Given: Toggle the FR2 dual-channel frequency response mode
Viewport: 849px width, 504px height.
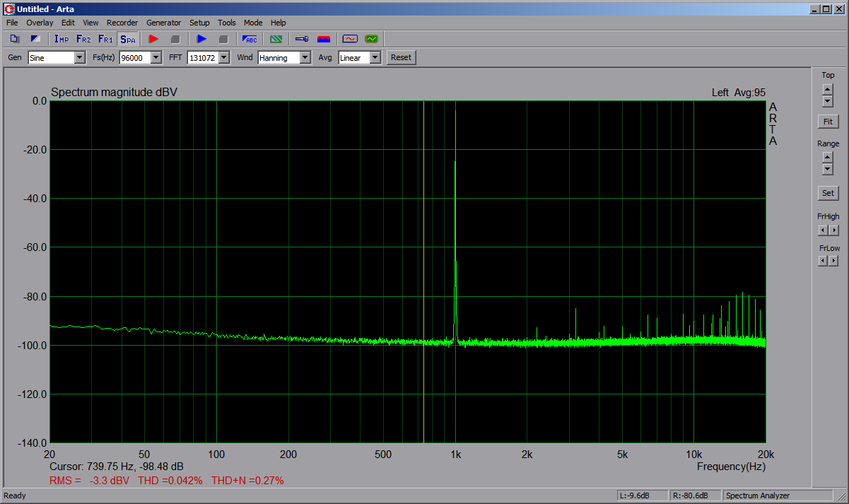Looking at the screenshot, I should pos(83,39).
